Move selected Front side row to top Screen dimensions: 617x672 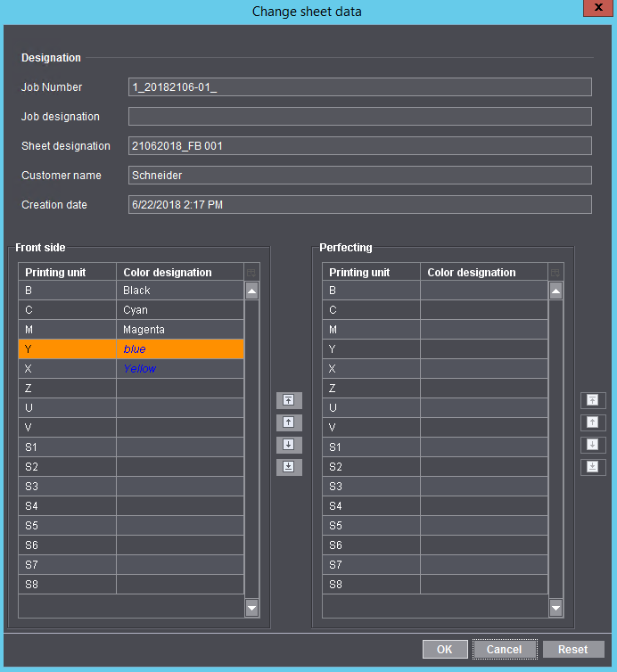coord(289,400)
